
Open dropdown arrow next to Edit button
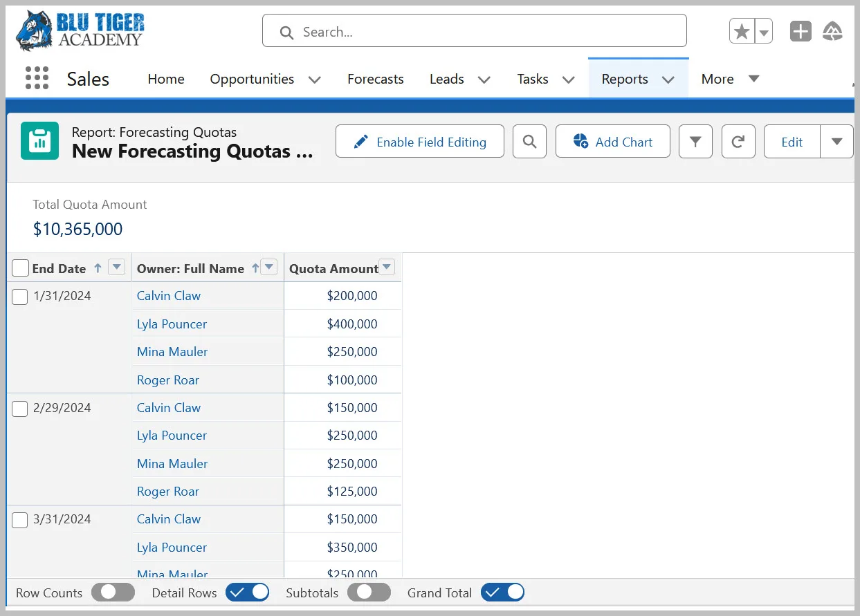pos(836,142)
